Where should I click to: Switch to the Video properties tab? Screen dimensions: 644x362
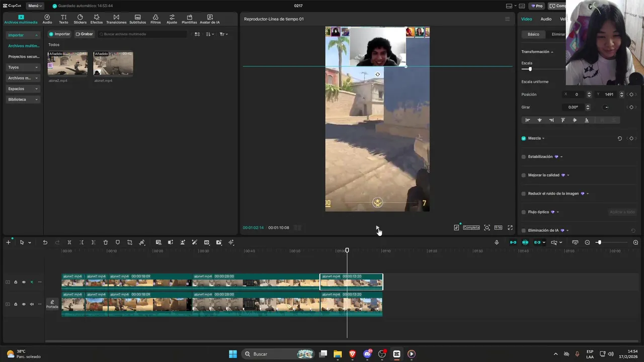(x=526, y=19)
